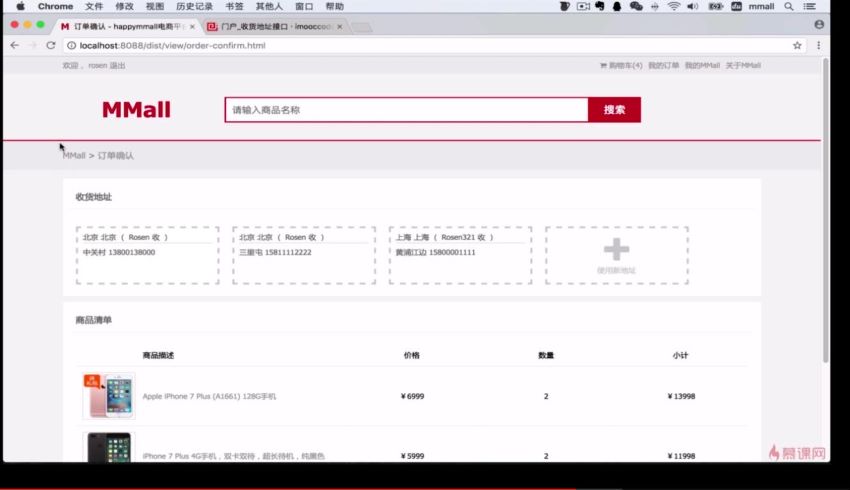The image size is (850, 490).
Task: Go to 我的订单 in the top navigation
Action: pyautogui.click(x=663, y=65)
